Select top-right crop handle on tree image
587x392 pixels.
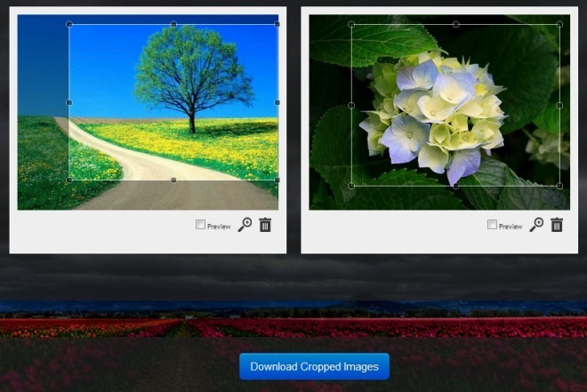click(x=277, y=24)
